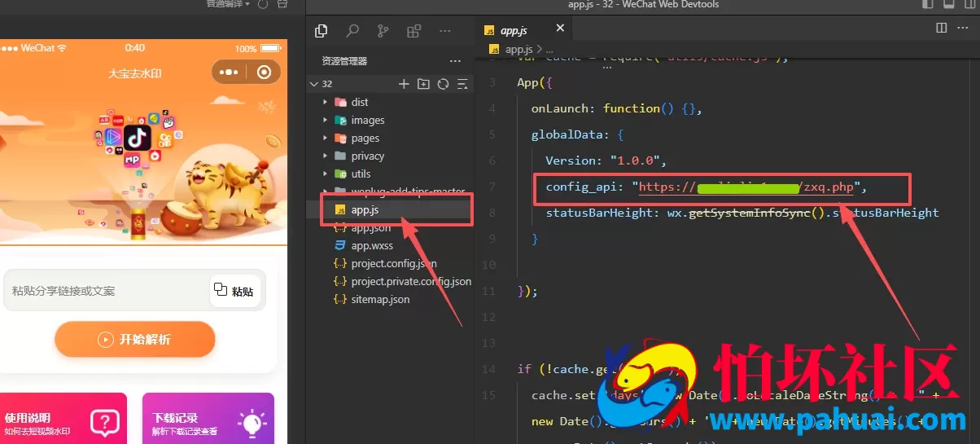Expand the dist folder

tap(326, 102)
